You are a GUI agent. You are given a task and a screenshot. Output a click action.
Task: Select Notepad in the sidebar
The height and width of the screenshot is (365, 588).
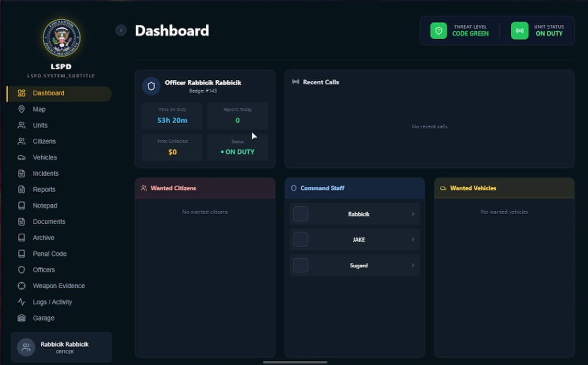(x=59, y=206)
